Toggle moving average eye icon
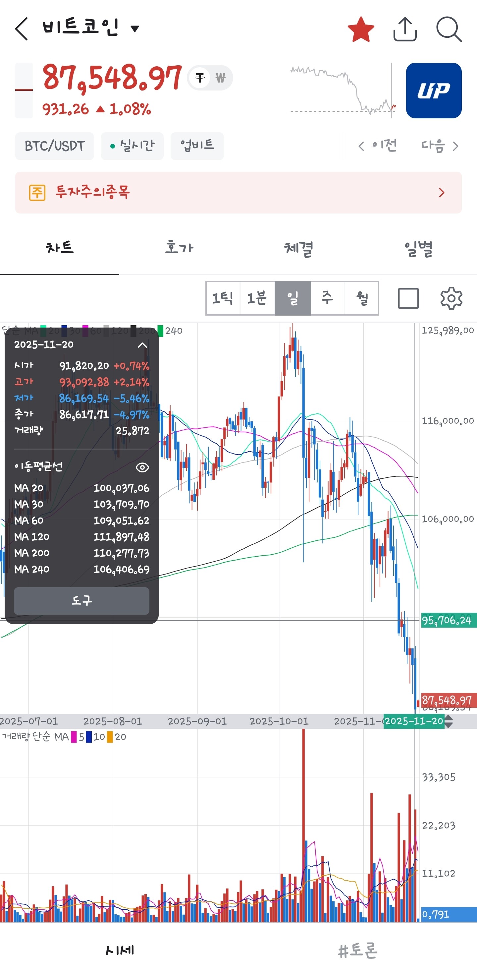 click(x=142, y=467)
